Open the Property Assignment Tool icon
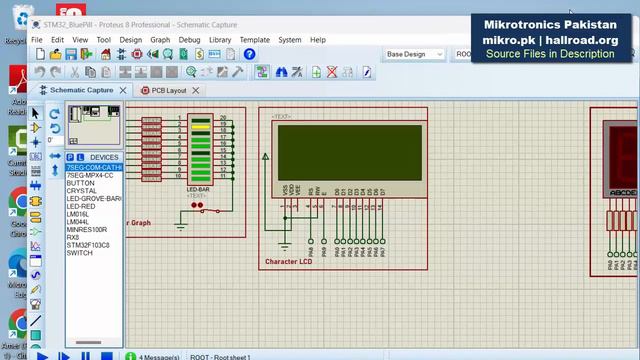 [297, 72]
